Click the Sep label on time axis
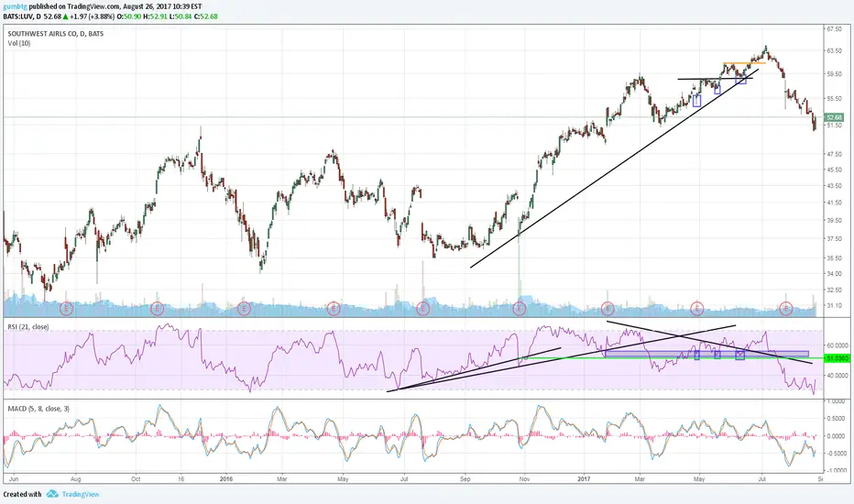 (465, 479)
